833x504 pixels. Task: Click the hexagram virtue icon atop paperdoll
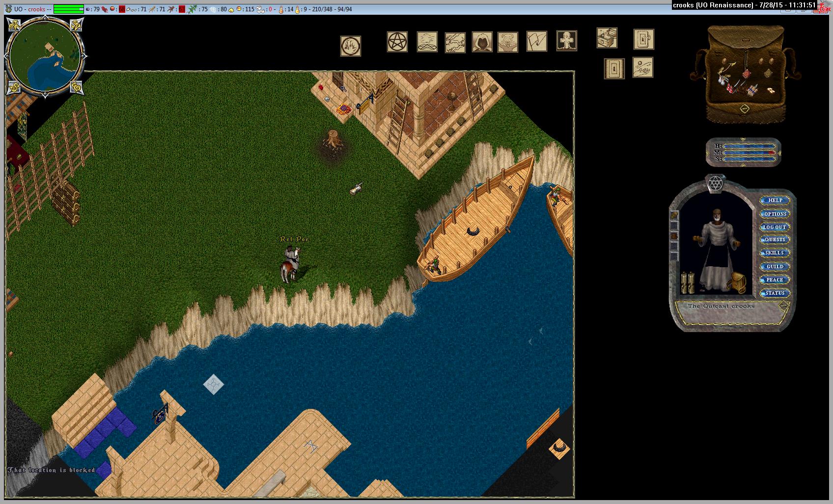715,184
